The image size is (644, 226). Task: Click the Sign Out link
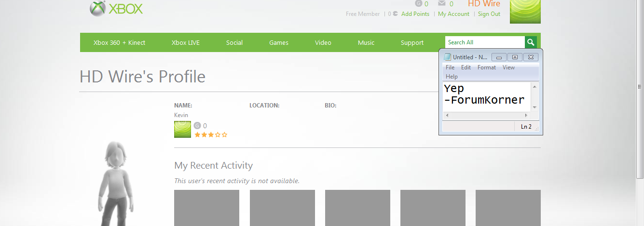tap(489, 14)
